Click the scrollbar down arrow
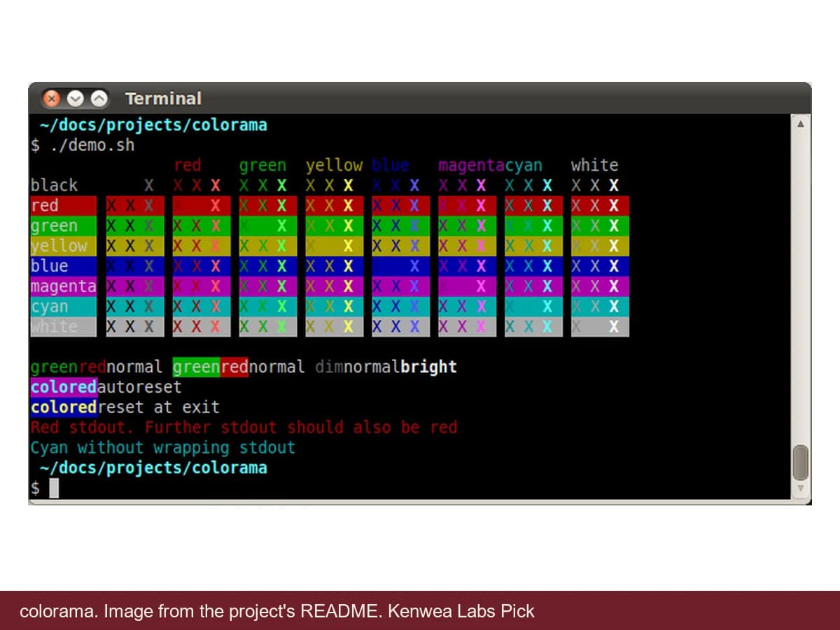The image size is (840, 630). [801, 489]
